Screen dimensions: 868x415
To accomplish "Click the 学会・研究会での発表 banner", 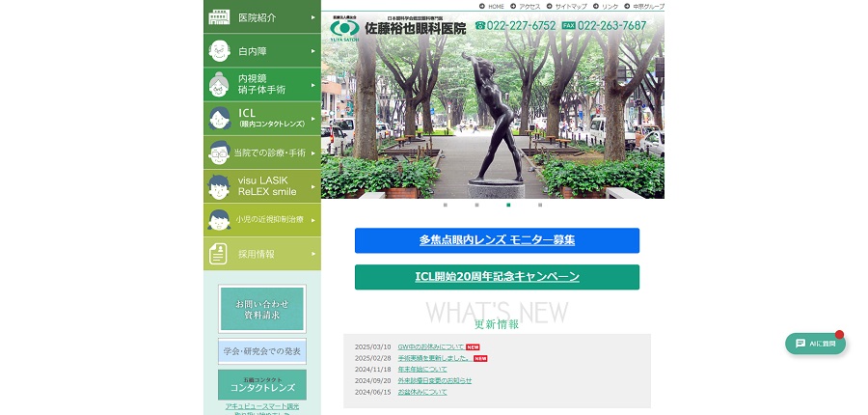I will pyautogui.click(x=261, y=351).
